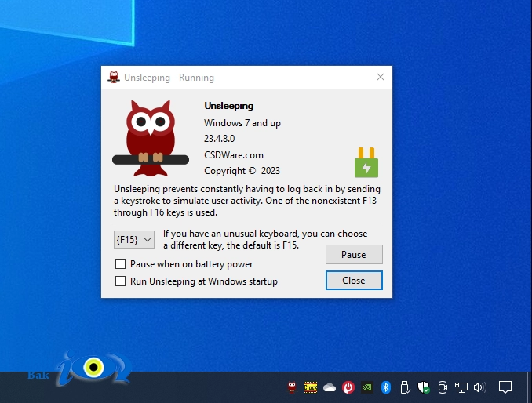Click the Show desktop sliver at taskbar edge
Screen dimensions: 532x403
pyautogui.click(x=530, y=387)
